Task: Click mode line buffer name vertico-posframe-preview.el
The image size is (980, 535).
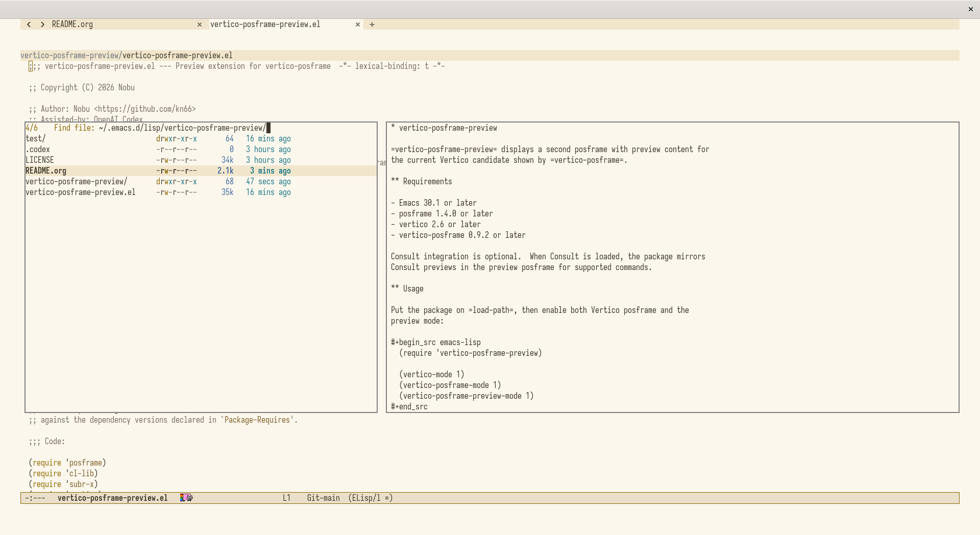Action: click(x=113, y=498)
